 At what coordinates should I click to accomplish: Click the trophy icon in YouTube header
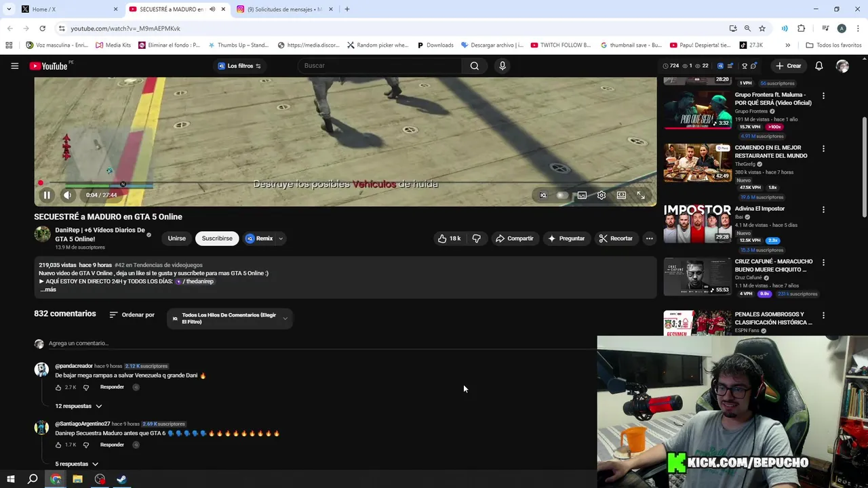coord(745,66)
